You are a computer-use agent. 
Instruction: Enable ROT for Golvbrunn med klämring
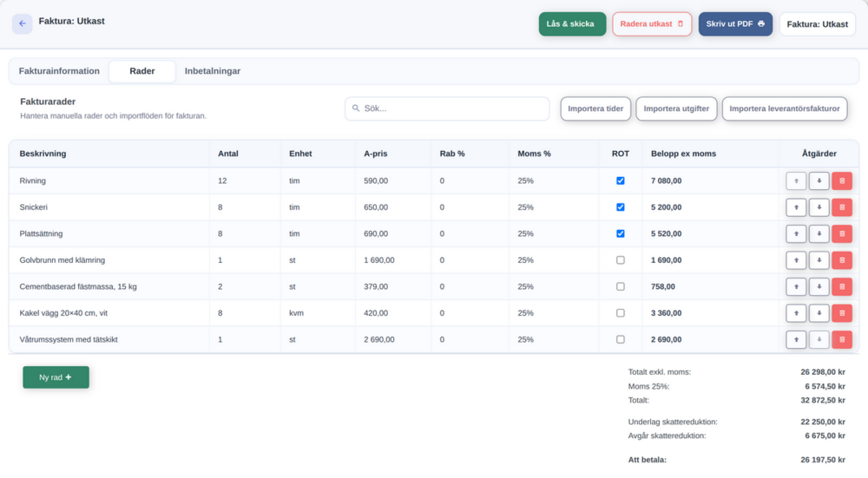621,260
